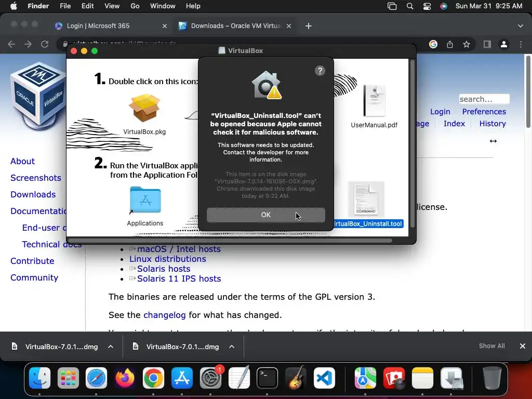
Task: Open the Login link on VirtualBox site
Action: (440, 112)
